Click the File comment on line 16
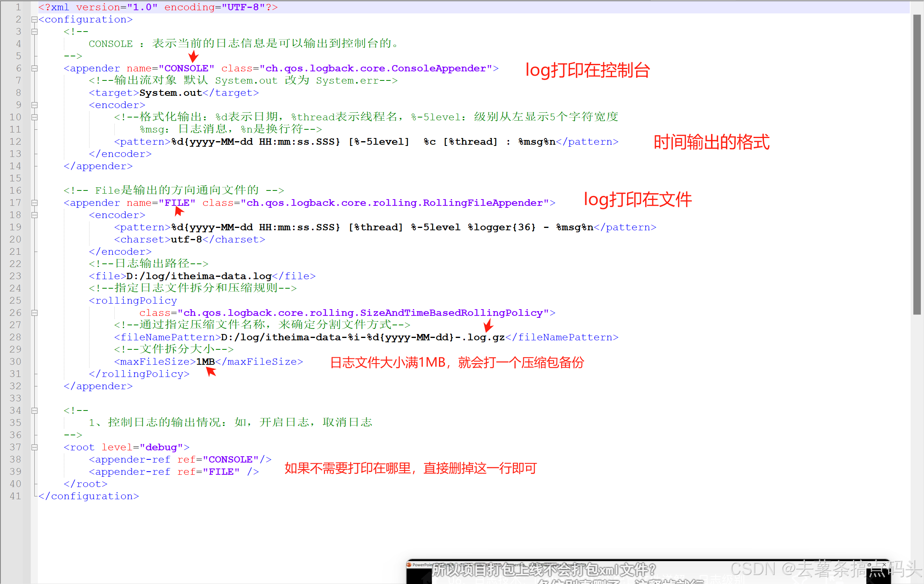Viewport: 924px width, 584px height. click(174, 190)
